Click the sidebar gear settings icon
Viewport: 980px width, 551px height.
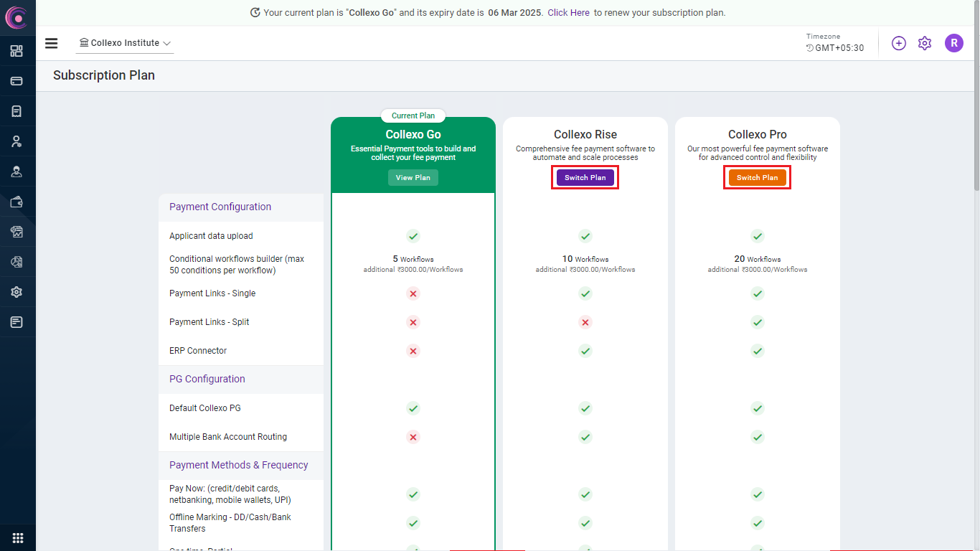(17, 292)
